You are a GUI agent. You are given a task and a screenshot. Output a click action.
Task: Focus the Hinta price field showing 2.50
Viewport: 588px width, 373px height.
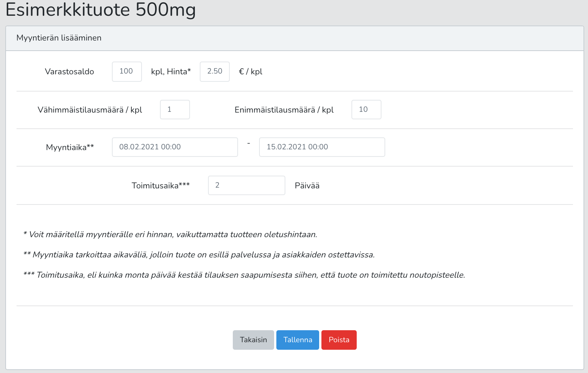(x=214, y=72)
